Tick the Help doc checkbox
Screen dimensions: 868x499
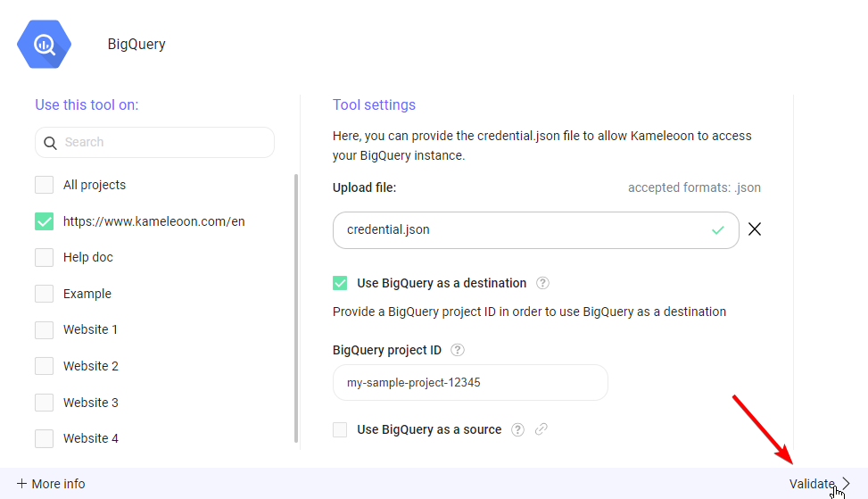pyautogui.click(x=44, y=257)
